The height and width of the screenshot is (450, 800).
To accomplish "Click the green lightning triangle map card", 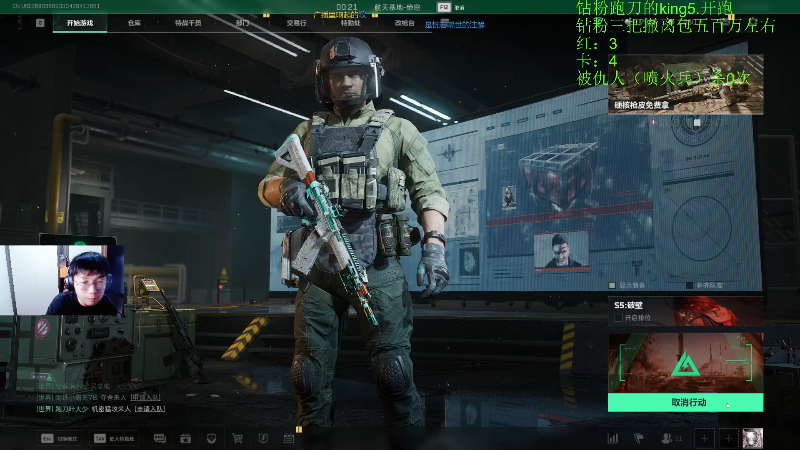I will (x=686, y=363).
